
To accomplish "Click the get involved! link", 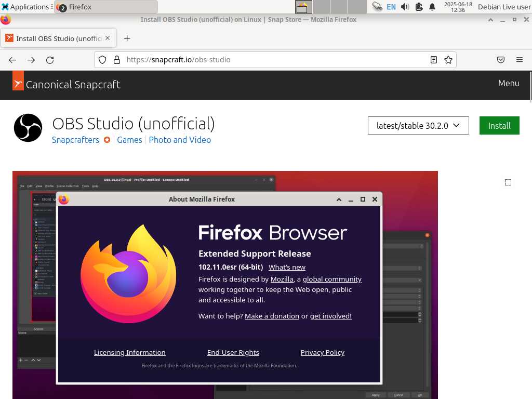I will point(331,316).
